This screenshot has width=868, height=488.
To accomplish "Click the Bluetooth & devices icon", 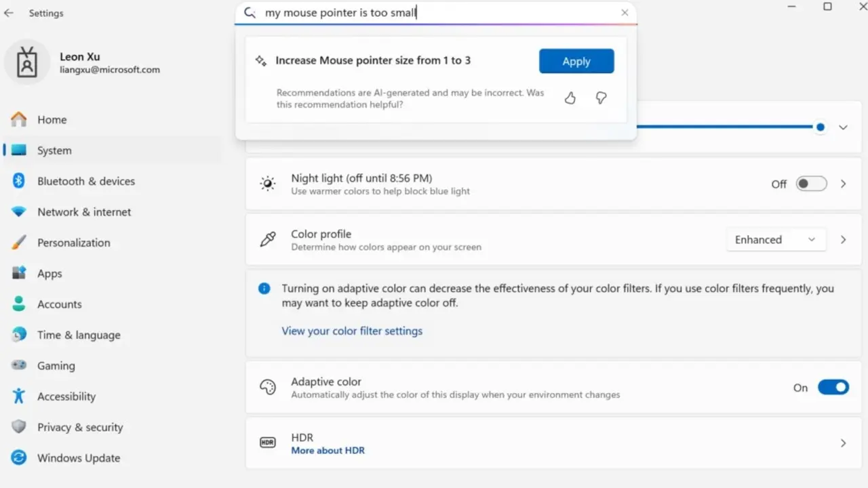I will click(19, 181).
